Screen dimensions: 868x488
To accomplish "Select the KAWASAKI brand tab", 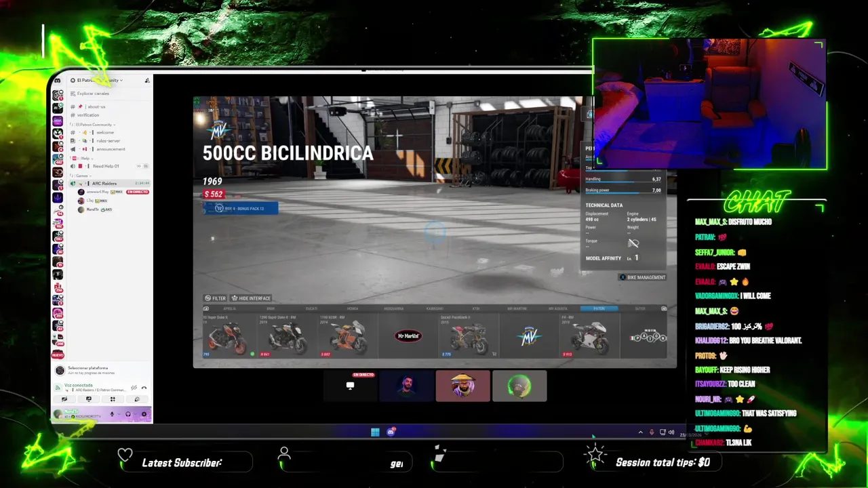I will pyautogui.click(x=435, y=308).
